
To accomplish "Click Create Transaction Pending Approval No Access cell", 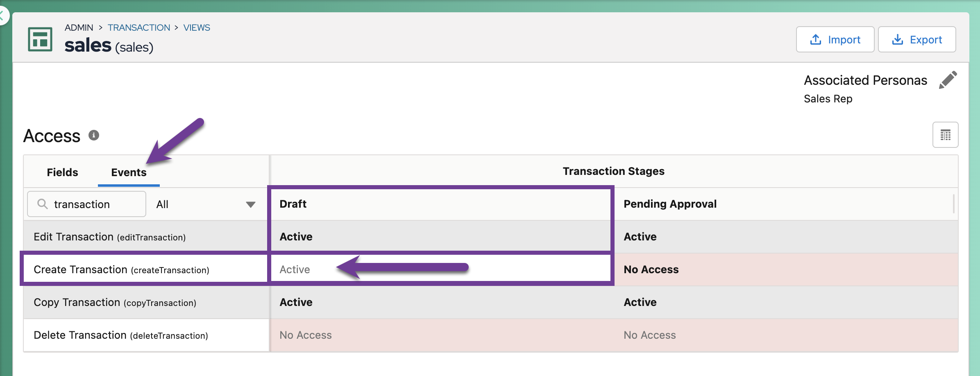I will (x=786, y=270).
